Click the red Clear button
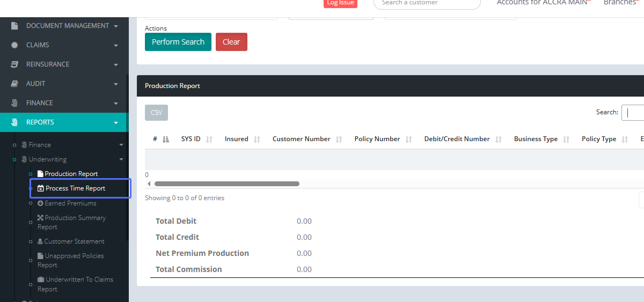Screen dimensions: 644x302 pos(231,42)
